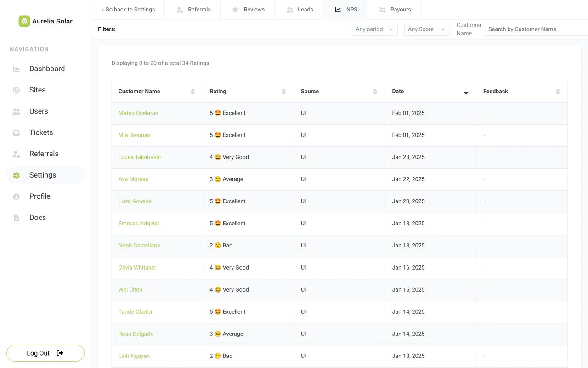
Task: Open customer Tunde Okafor link
Action: point(136,312)
